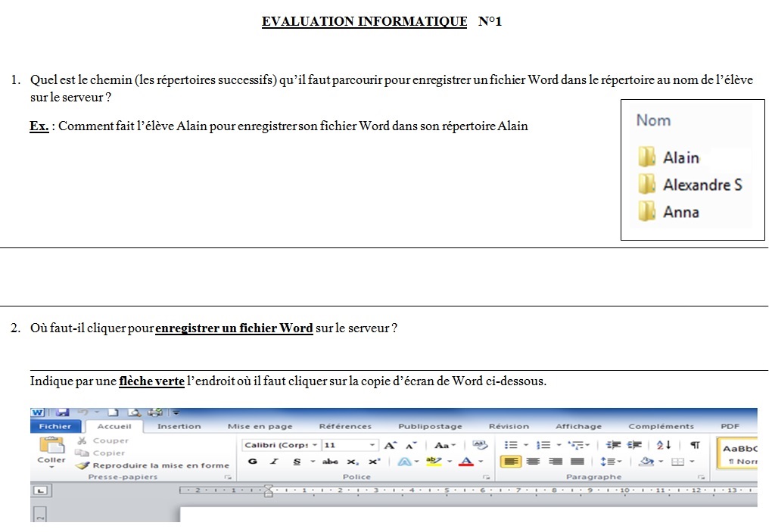
Task: Pick the text highlight color button
Action: (434, 462)
